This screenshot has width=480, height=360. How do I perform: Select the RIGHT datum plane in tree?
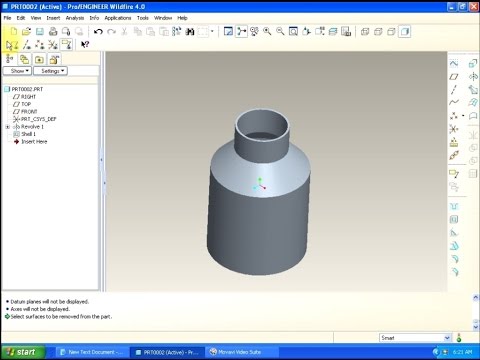coord(28,97)
